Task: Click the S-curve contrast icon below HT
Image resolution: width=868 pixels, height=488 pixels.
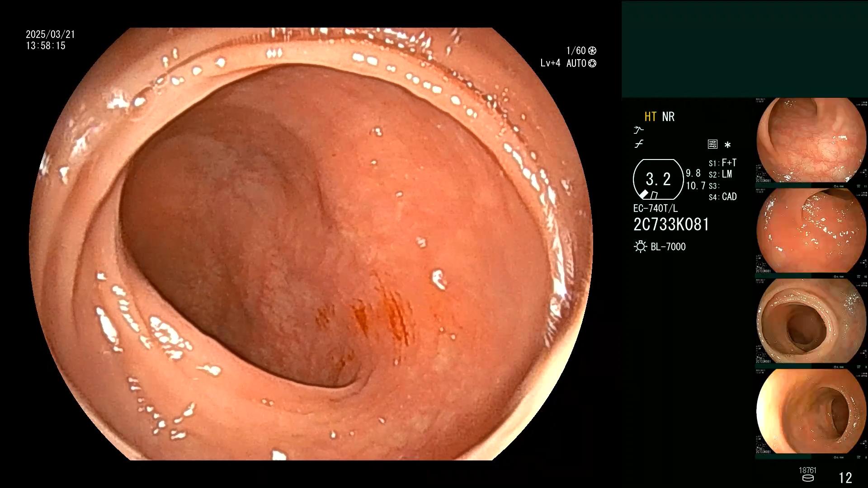Action: [639, 144]
